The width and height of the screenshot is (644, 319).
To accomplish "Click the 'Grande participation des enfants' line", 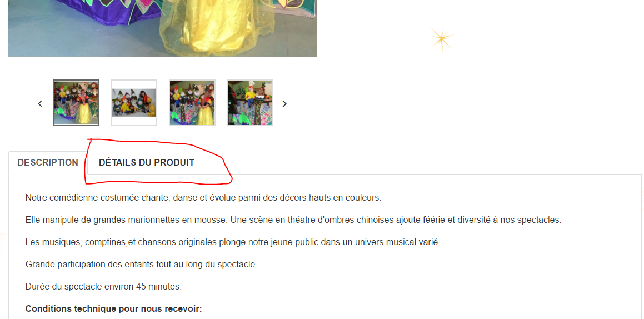I will coord(141,265).
